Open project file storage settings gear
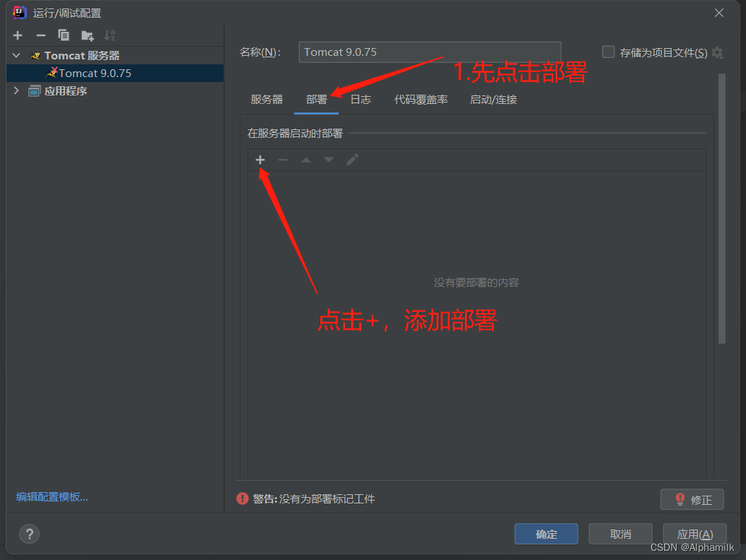 coord(718,53)
